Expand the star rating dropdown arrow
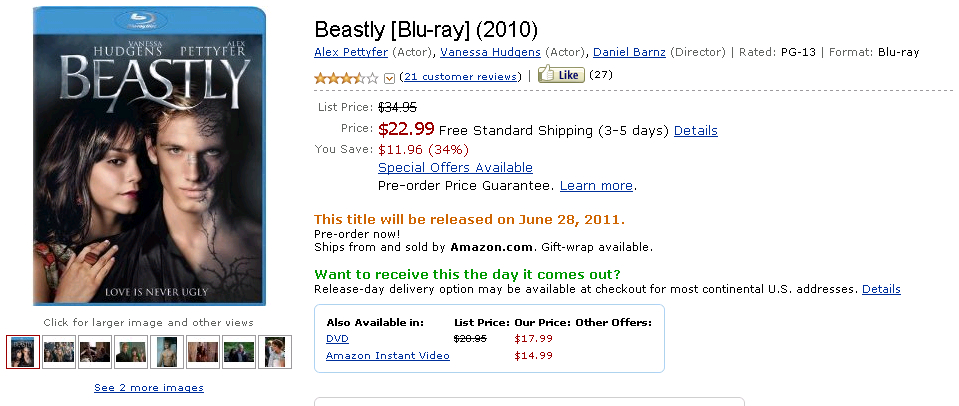The image size is (959, 406). pyautogui.click(x=389, y=77)
